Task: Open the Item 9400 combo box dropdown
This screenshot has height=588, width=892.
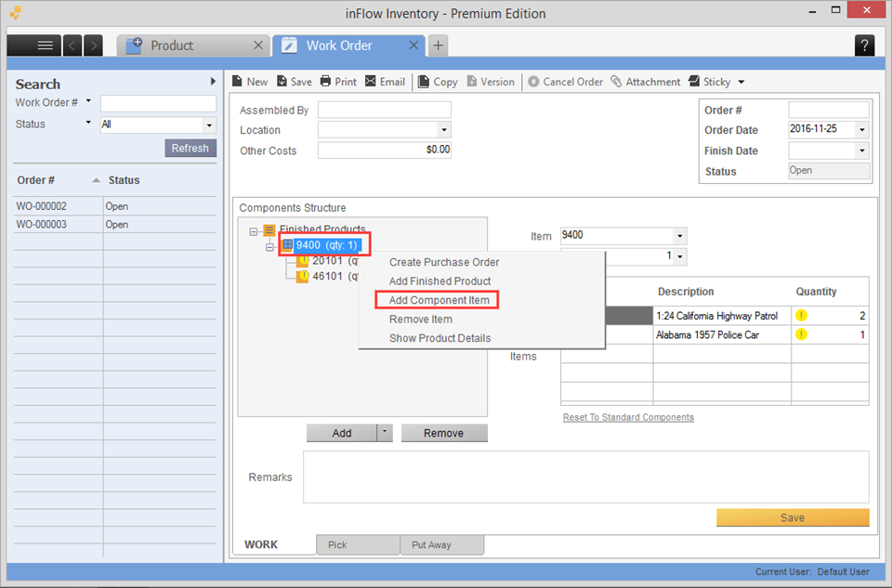Action: 680,235
